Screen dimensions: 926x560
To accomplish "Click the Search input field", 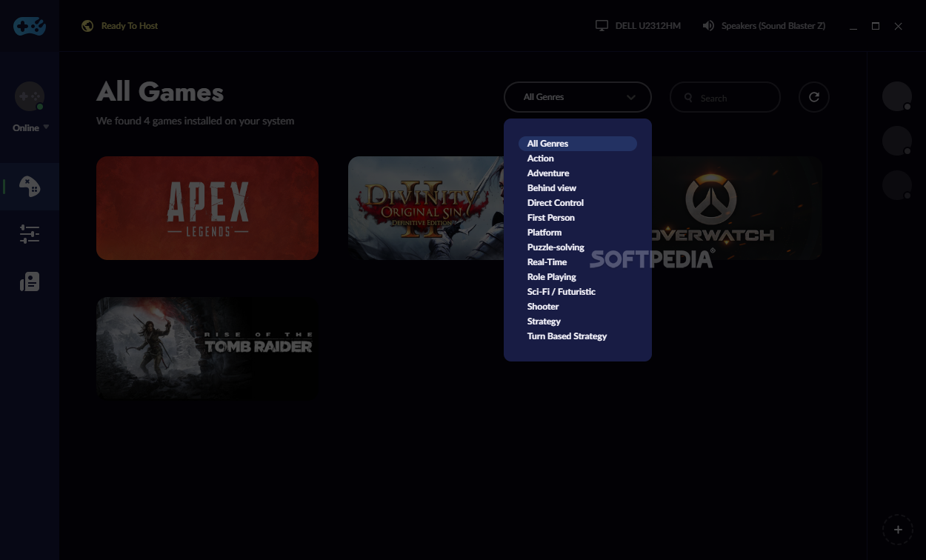I will [x=725, y=97].
